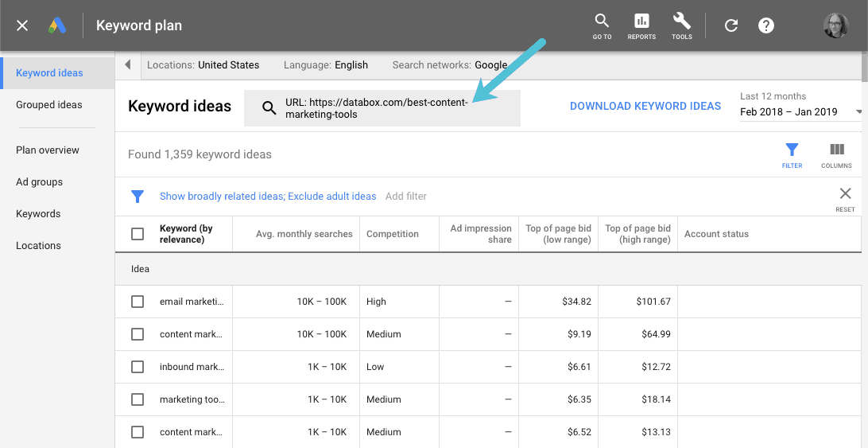Select the checkbox for inbound mark... keyword
The image size is (868, 448).
[x=138, y=367]
